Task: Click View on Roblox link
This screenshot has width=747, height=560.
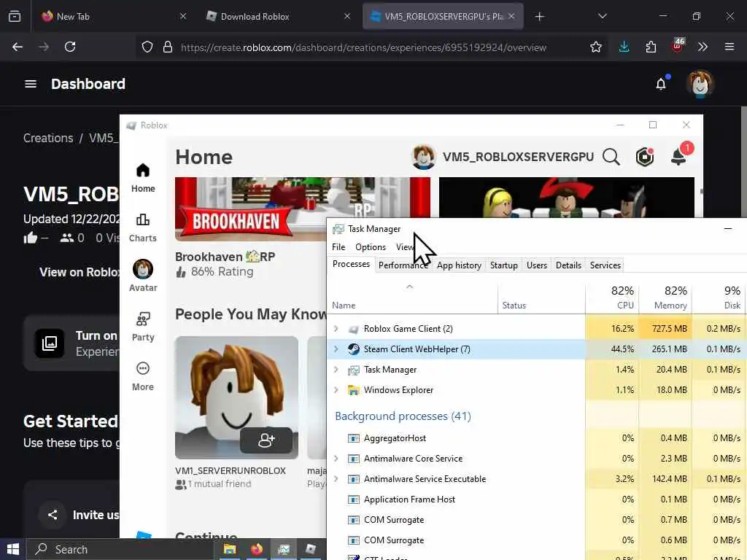Action: (x=79, y=272)
